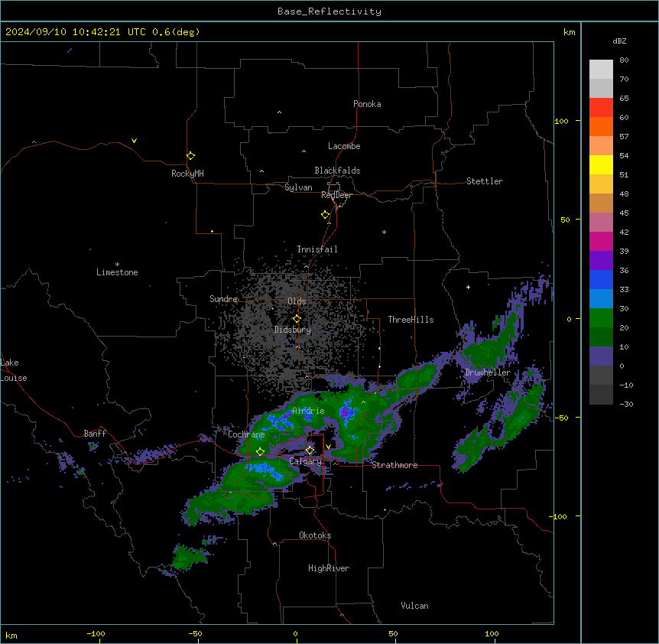The image size is (659, 644).
Task: Click the km label at bottom left
Action: (x=11, y=635)
